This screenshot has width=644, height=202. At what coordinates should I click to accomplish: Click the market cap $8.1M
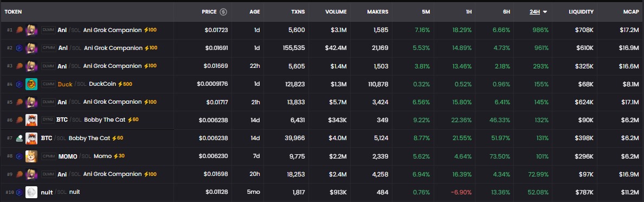coord(630,84)
